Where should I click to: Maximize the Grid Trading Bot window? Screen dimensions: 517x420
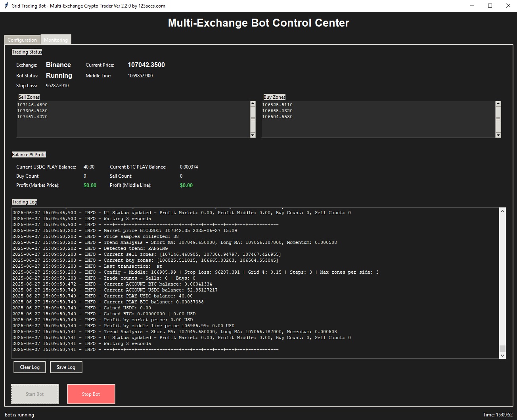(x=490, y=6)
